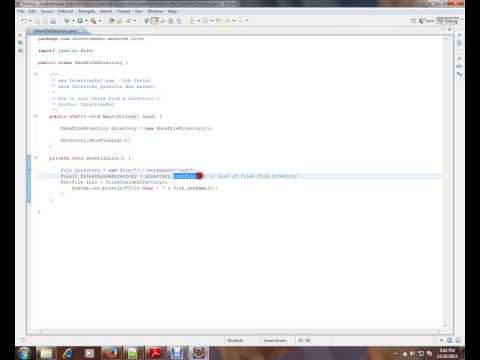Click the Run launch toolbar icon
This screenshot has height=360, width=480.
click(x=80, y=21)
